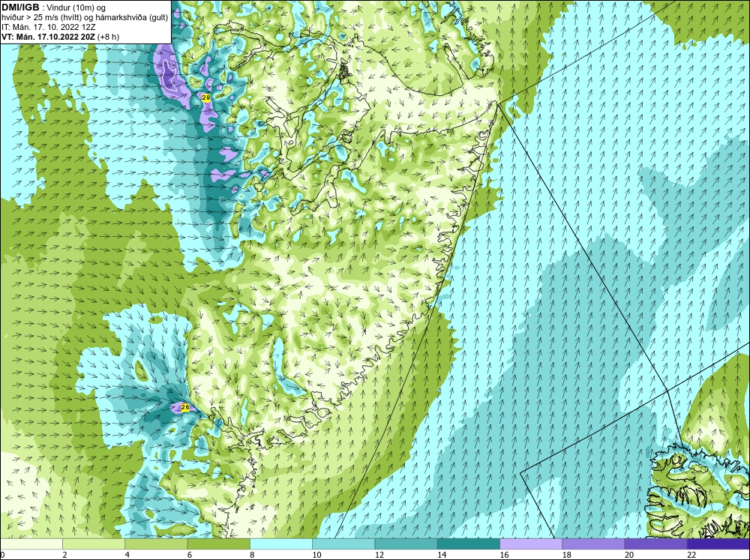Select the 14–16 m/s dark teal swatch
750x560 pixels.
pos(469,544)
